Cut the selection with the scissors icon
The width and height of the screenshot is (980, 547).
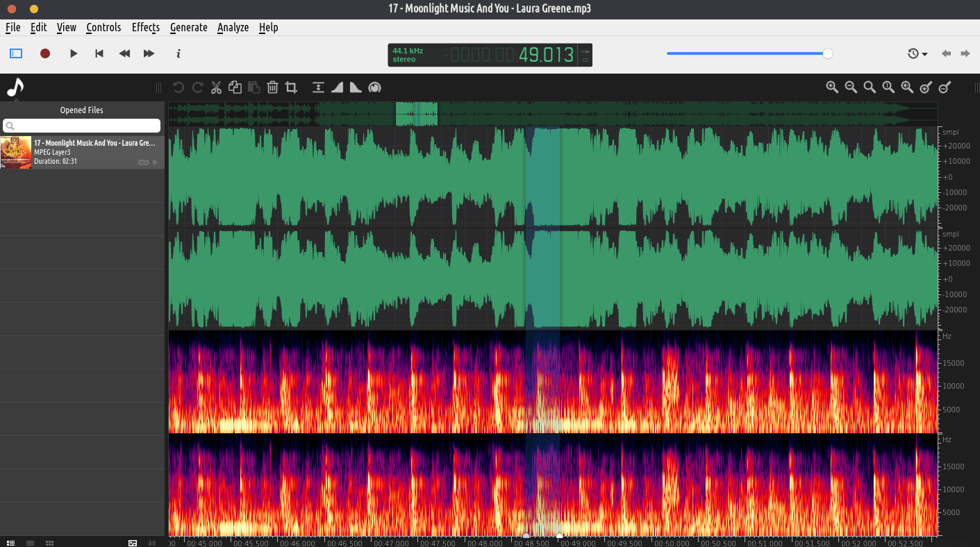[x=216, y=87]
